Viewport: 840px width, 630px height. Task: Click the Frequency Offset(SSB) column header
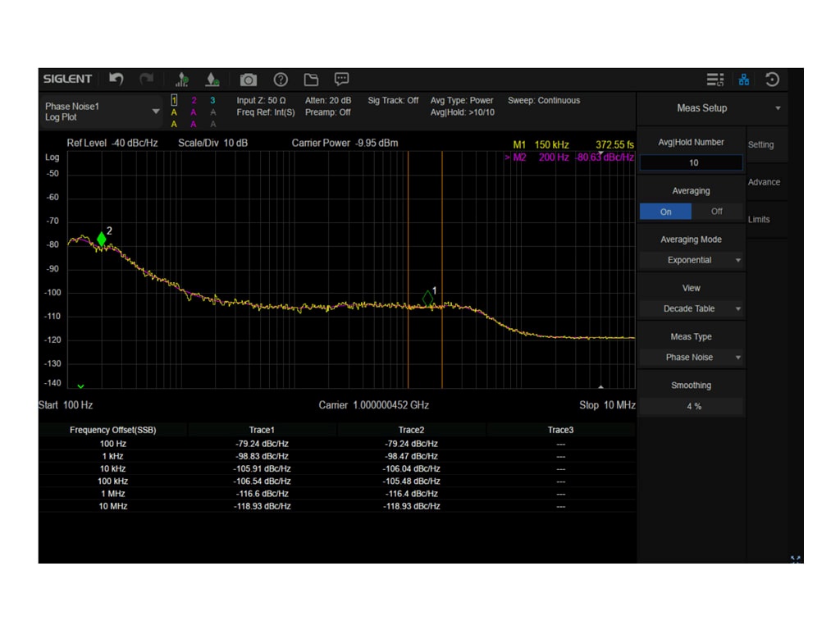pos(112,430)
